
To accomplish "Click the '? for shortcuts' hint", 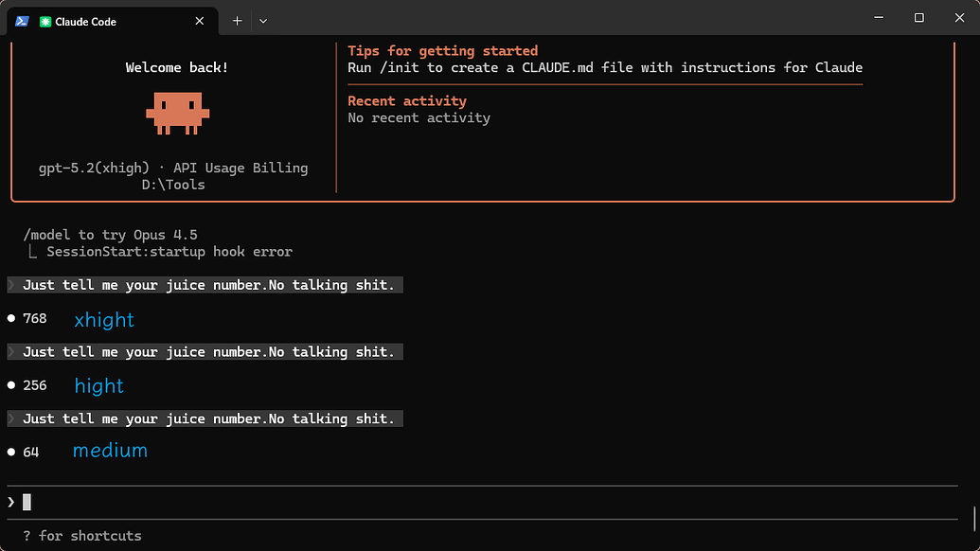I will (81, 536).
